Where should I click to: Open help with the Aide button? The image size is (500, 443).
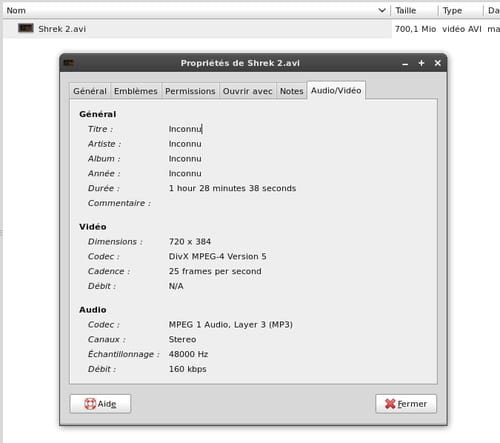coord(100,404)
